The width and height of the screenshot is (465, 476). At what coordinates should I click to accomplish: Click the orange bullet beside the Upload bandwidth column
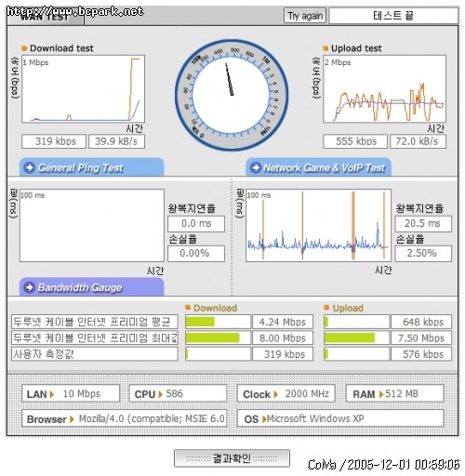tap(326, 308)
